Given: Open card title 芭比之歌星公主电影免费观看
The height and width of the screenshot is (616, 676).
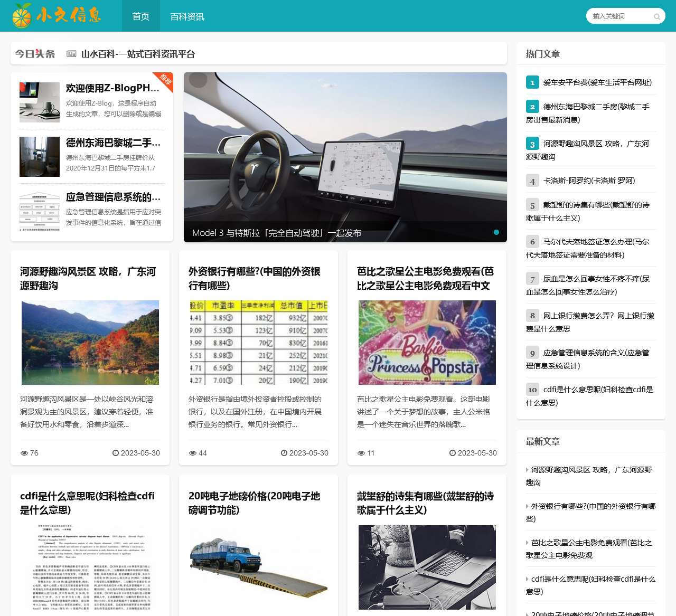Looking at the screenshot, I should pos(425,278).
